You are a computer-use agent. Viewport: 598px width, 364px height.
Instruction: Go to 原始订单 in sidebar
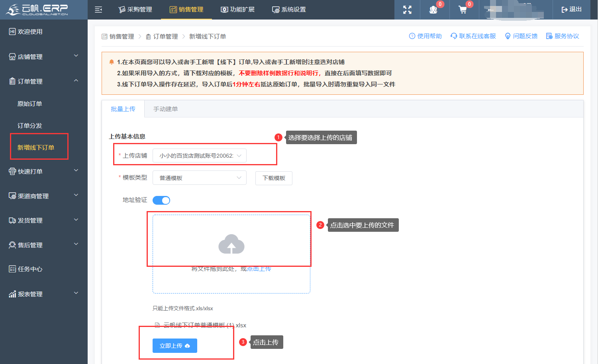30,104
